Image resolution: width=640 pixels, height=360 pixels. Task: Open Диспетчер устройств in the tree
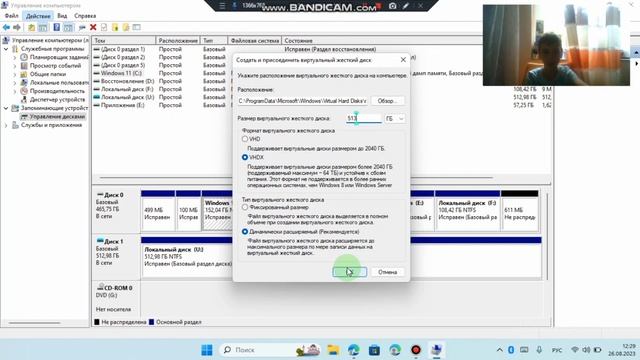[57, 100]
